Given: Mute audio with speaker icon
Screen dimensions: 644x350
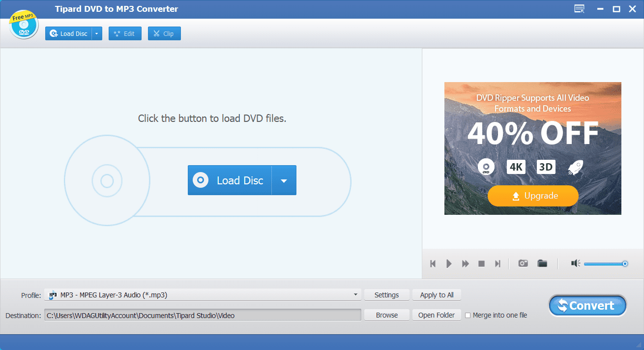Looking at the screenshot, I should pyautogui.click(x=576, y=263).
